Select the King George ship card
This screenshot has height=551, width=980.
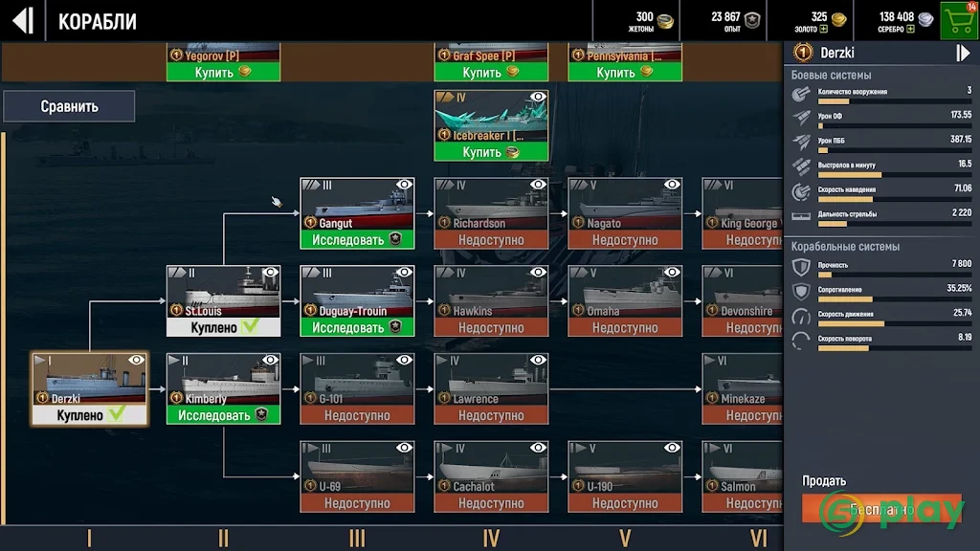(743, 213)
